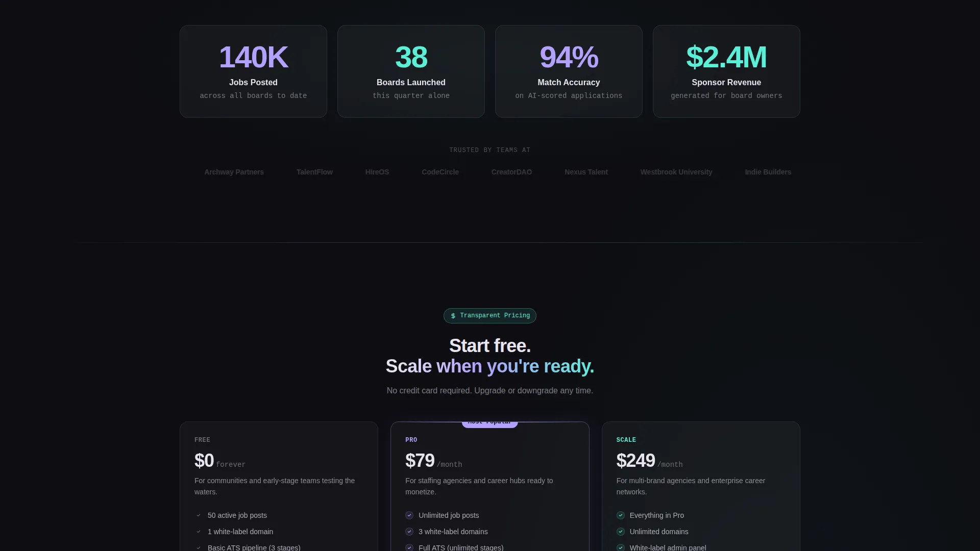The height and width of the screenshot is (551, 980).
Task: Click 'Unlimited job posts' feature text
Action: (449, 515)
